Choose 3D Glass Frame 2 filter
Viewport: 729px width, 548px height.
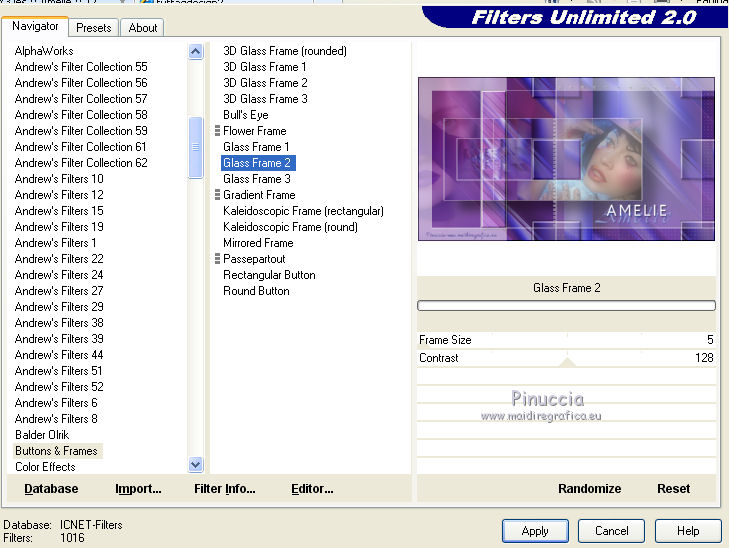[x=265, y=83]
